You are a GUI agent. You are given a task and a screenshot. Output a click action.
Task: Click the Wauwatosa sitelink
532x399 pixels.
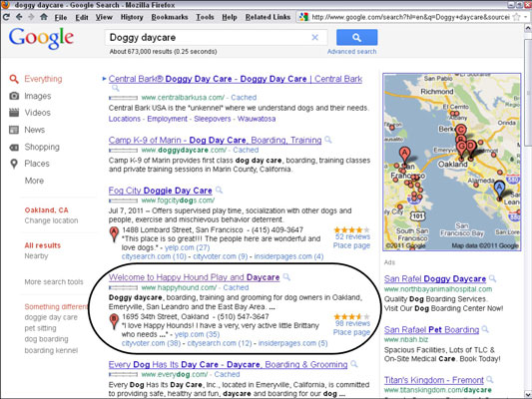click(x=257, y=119)
